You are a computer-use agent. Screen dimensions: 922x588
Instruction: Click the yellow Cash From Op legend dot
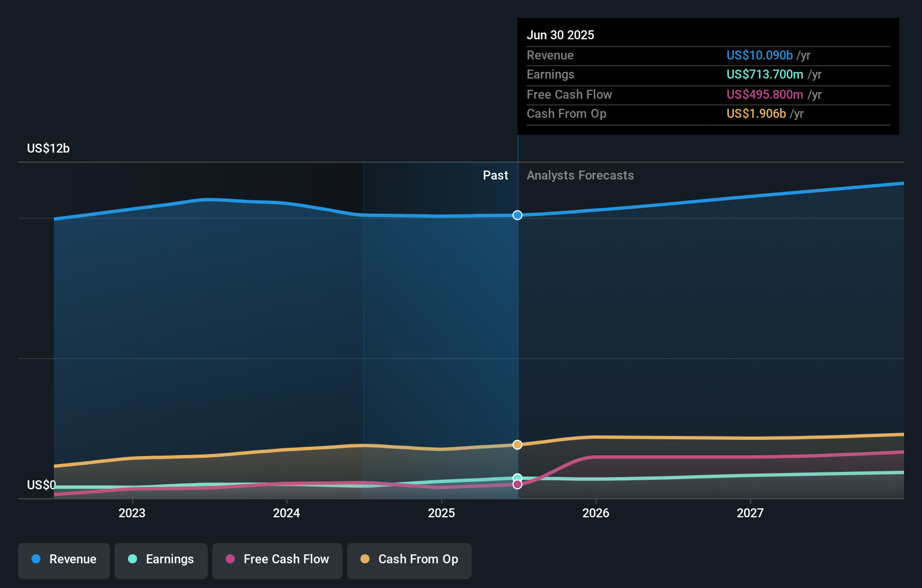point(366,559)
